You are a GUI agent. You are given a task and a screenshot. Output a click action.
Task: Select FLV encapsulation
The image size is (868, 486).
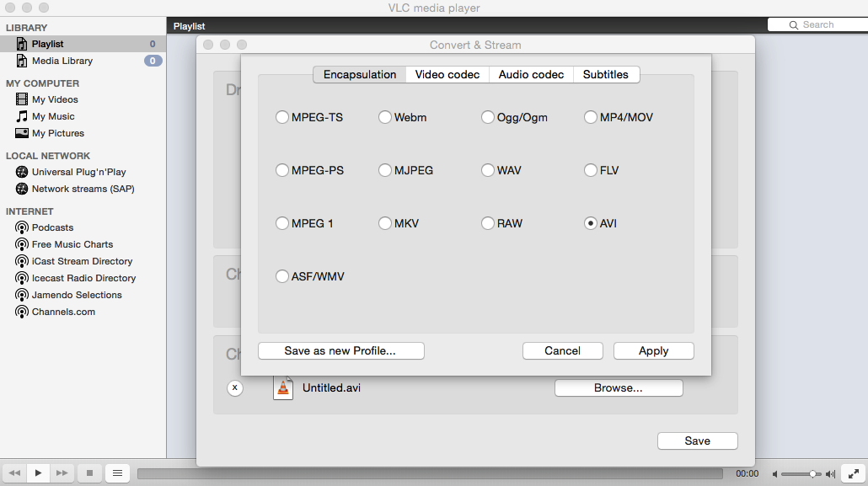point(601,170)
